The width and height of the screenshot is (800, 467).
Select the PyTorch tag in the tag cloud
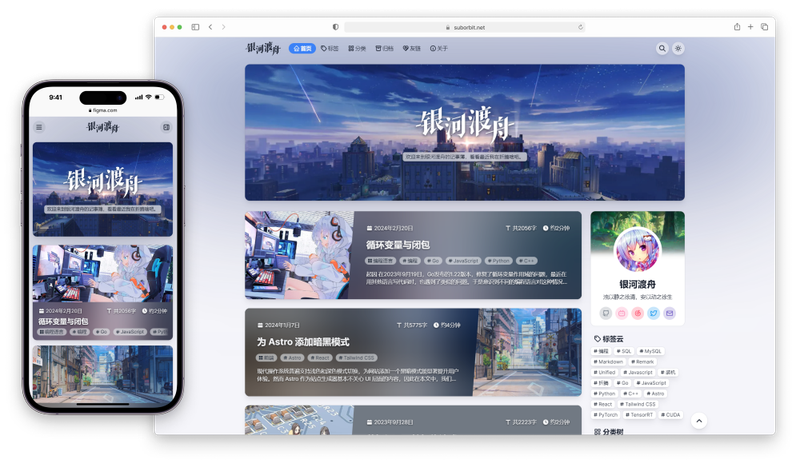[606, 415]
